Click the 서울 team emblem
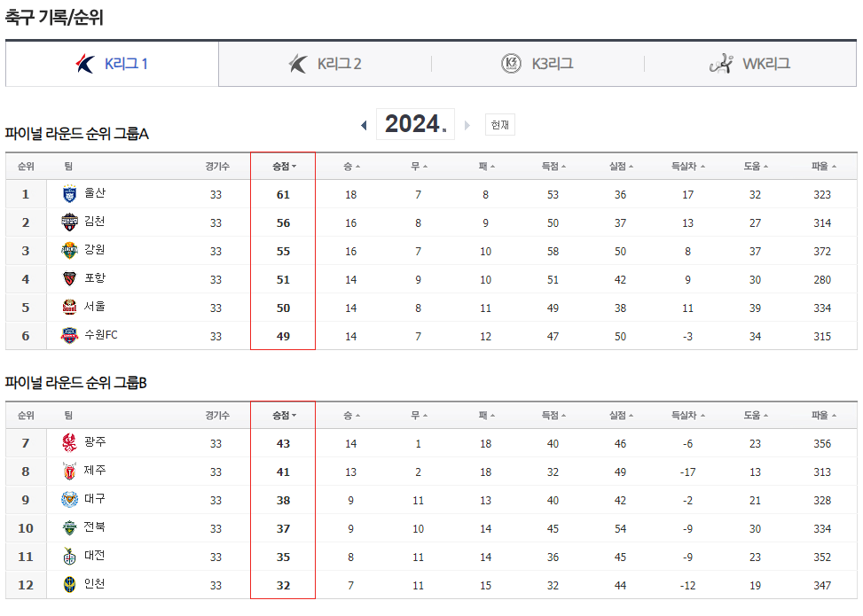This screenshot has width=863, height=616. pyautogui.click(x=69, y=308)
